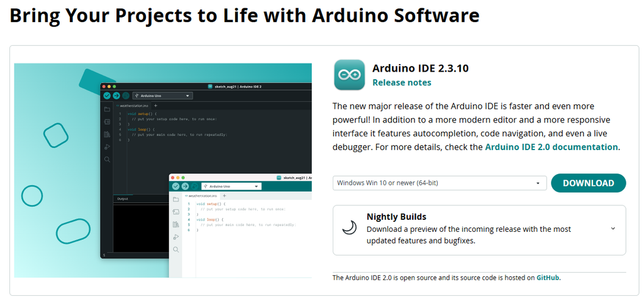Click the Debug icon in the dark IDE sidebar
The image size is (644, 299).
click(107, 147)
